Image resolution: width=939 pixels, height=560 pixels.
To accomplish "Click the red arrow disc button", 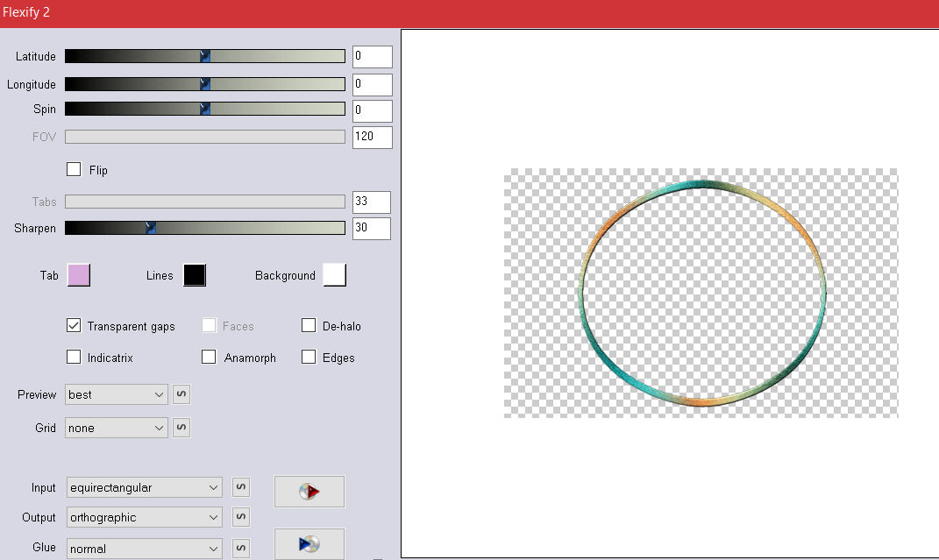I will pyautogui.click(x=309, y=492).
